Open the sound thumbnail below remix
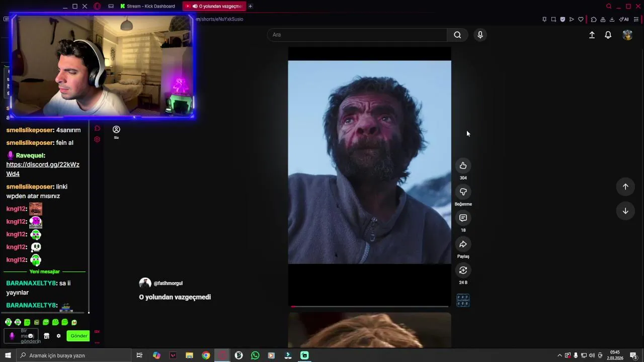The image size is (644, 362). click(x=463, y=301)
